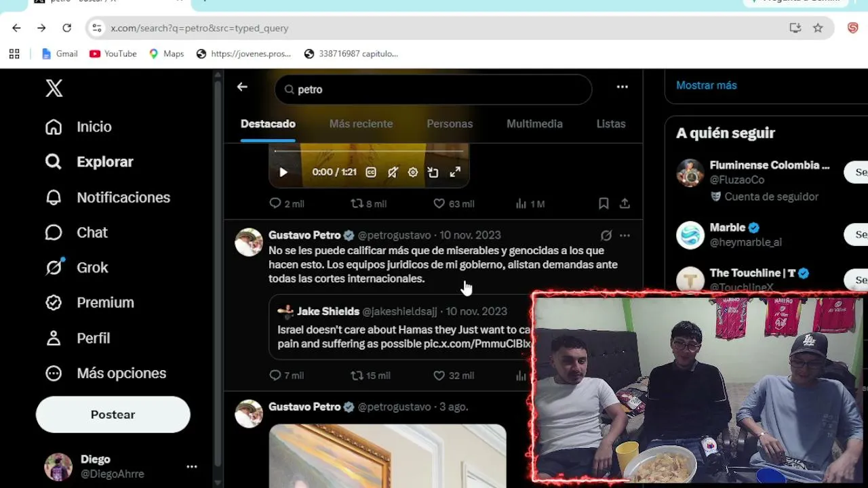Click the search field containing "petro"

[x=433, y=89]
